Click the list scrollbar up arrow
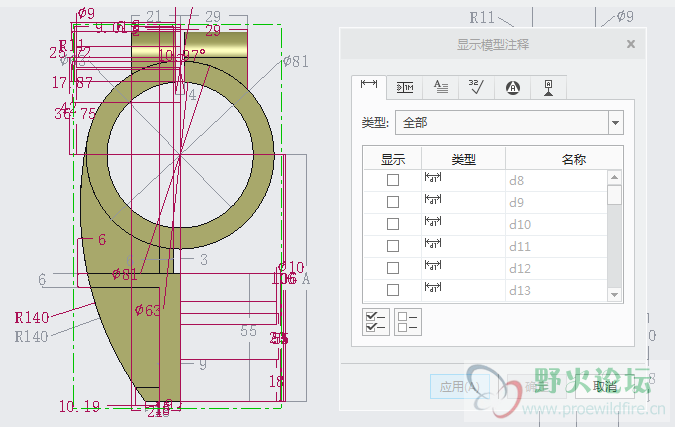Image resolution: width=675 pixels, height=427 pixels. coord(614,177)
